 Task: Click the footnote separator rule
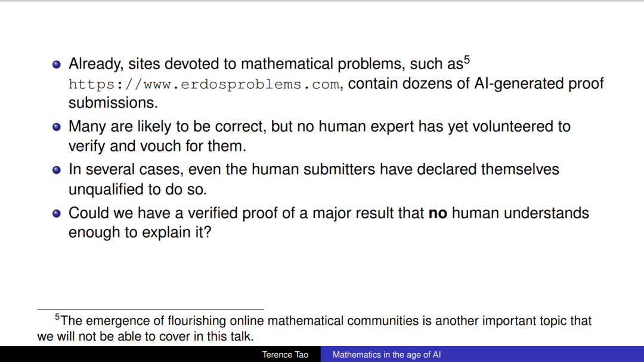tap(150, 309)
